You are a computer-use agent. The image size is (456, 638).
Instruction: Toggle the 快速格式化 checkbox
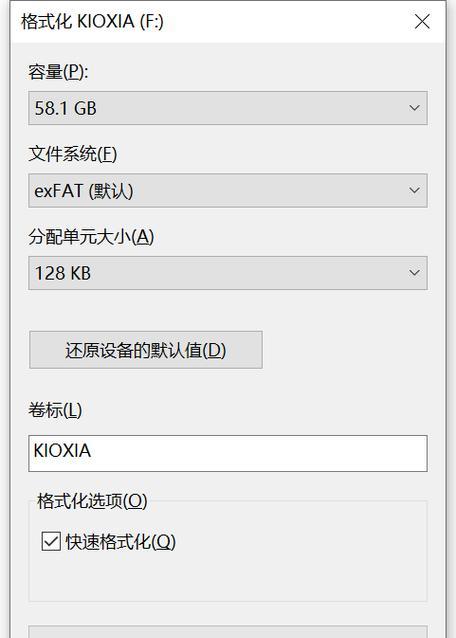point(51,541)
